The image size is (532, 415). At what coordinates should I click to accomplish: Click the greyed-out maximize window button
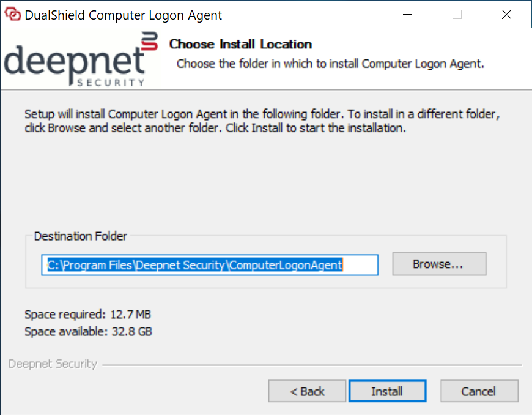[457, 15]
